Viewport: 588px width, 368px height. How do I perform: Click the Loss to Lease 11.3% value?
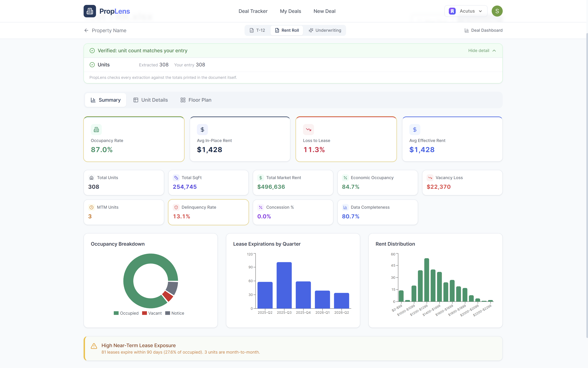(x=314, y=150)
